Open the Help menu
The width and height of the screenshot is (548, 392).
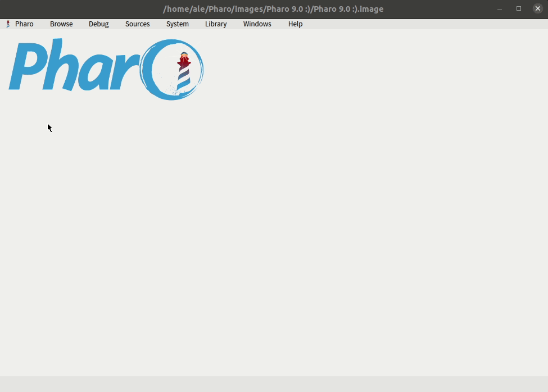point(295,24)
